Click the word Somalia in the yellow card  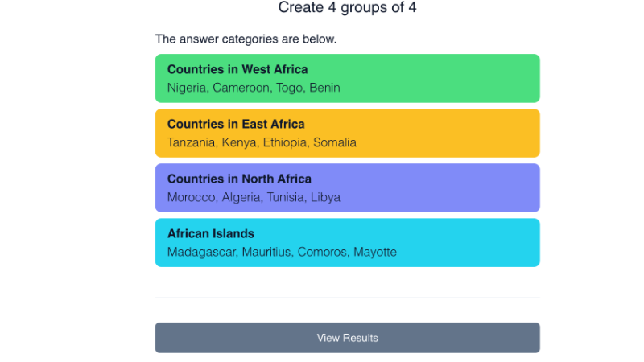[x=335, y=142]
